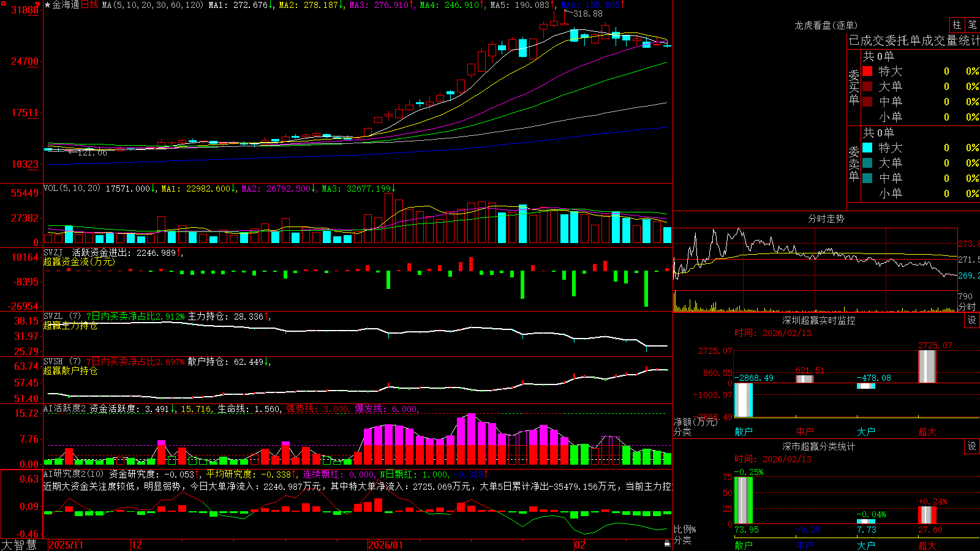This screenshot has width=980, height=551.
Task: Click the 委买单 section label
Action: click(x=854, y=87)
